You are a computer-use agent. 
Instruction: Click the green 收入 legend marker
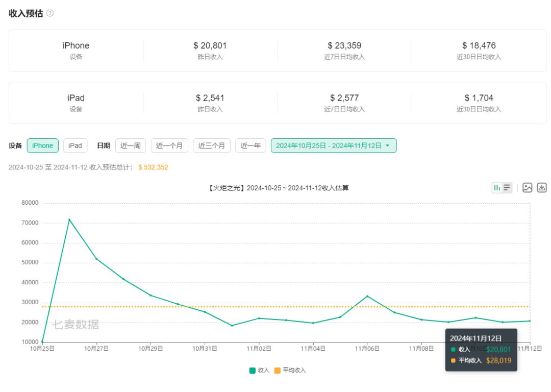click(252, 371)
